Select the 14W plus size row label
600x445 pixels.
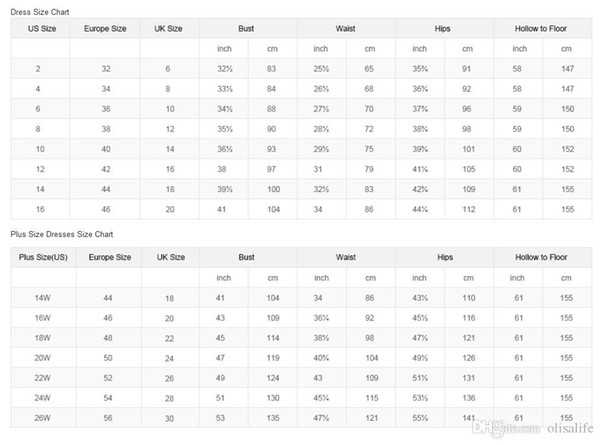[42, 298]
